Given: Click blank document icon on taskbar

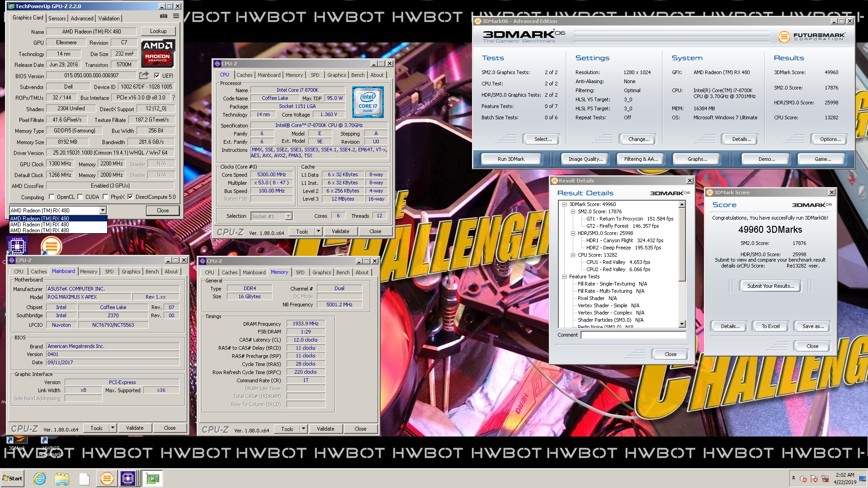Looking at the screenshot, I should (84, 479).
